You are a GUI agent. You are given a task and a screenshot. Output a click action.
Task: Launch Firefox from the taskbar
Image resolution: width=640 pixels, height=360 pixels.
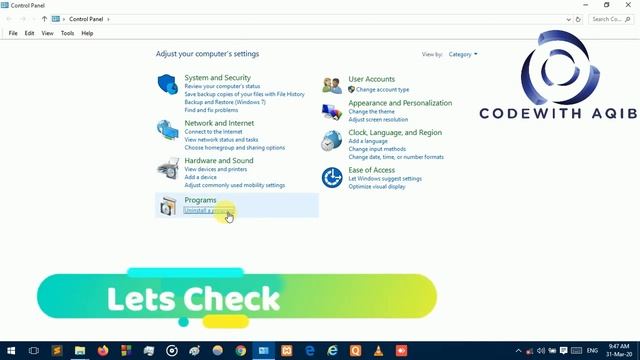103,351
